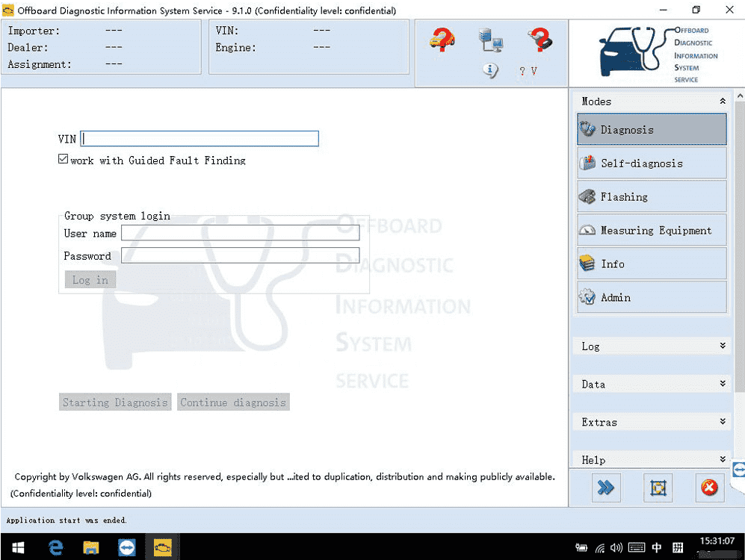Open the Windows Start menu
Screen dimensions: 745x560
18,547
